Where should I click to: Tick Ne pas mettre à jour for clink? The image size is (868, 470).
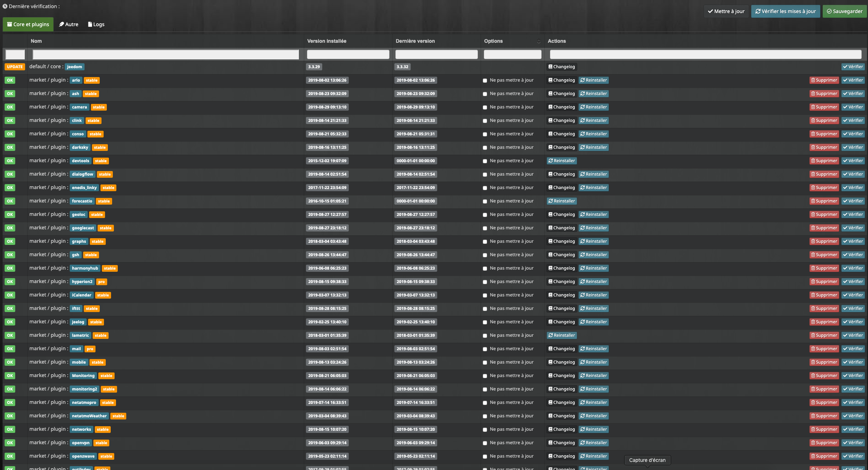(x=485, y=121)
